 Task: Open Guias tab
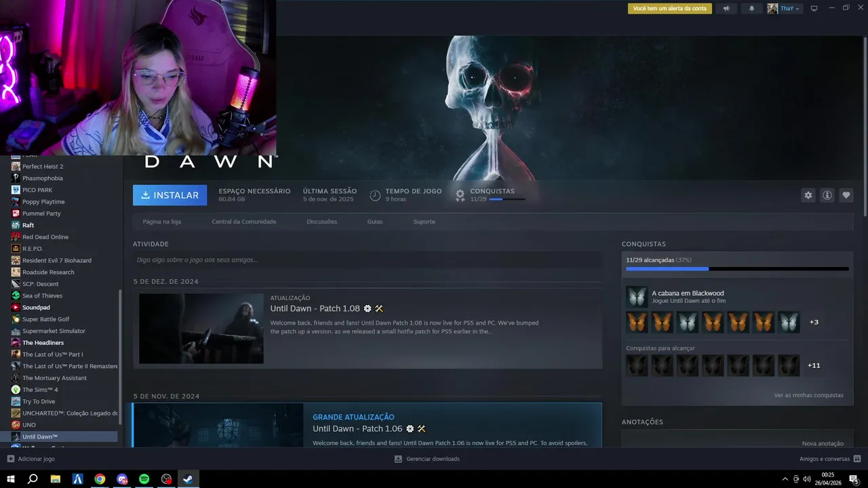[375, 222]
